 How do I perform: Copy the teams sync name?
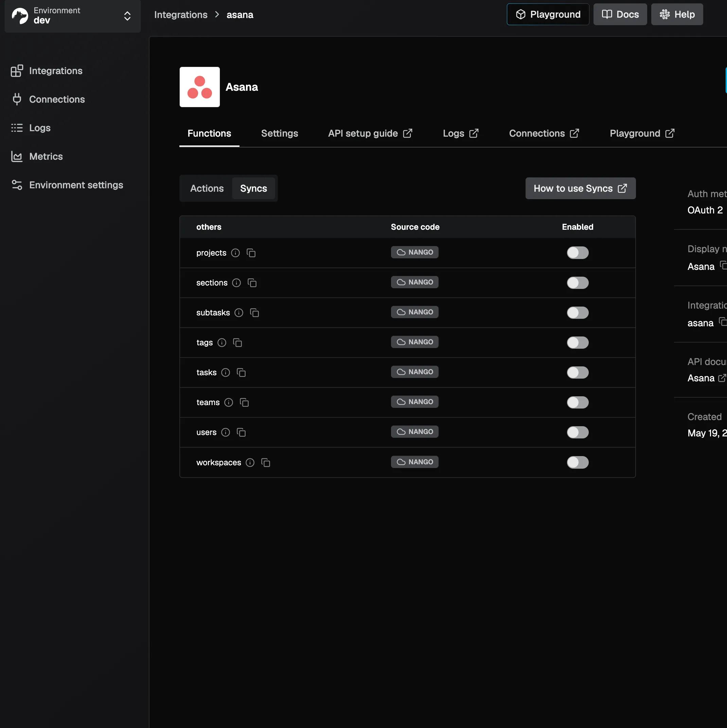pyautogui.click(x=244, y=402)
